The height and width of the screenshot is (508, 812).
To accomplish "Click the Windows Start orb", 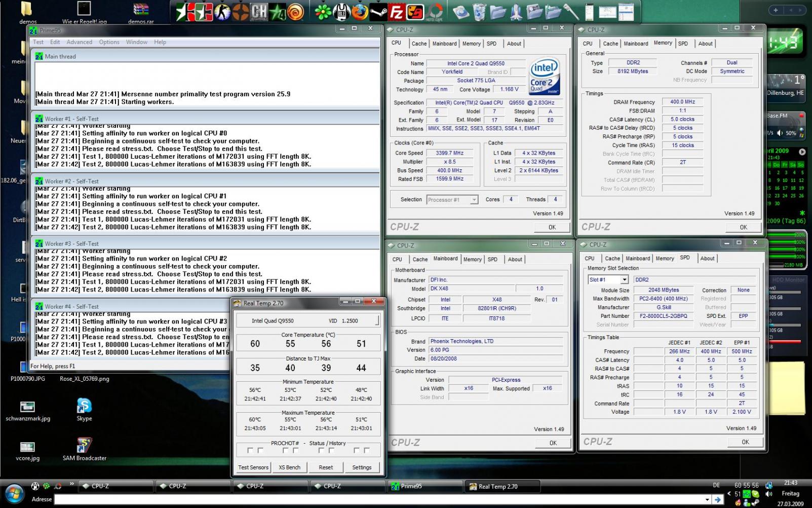I will pos(14,494).
